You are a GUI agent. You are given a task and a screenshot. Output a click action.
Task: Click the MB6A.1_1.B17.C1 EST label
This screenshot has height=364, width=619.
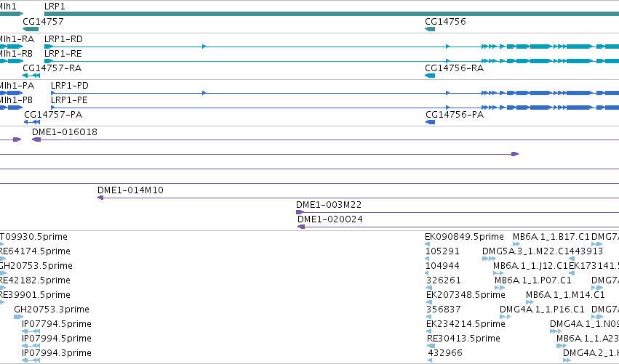[551, 237]
